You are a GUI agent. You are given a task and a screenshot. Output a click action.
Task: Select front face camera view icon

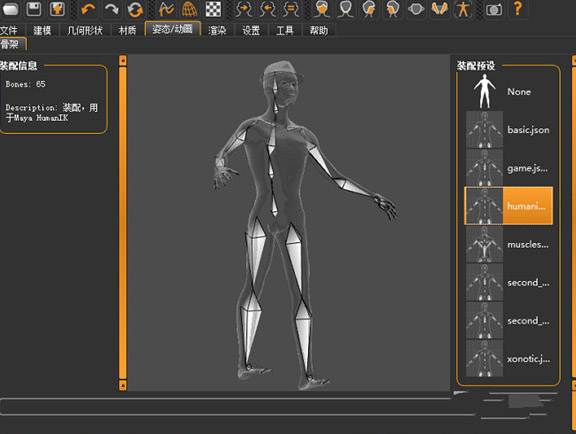click(322, 9)
